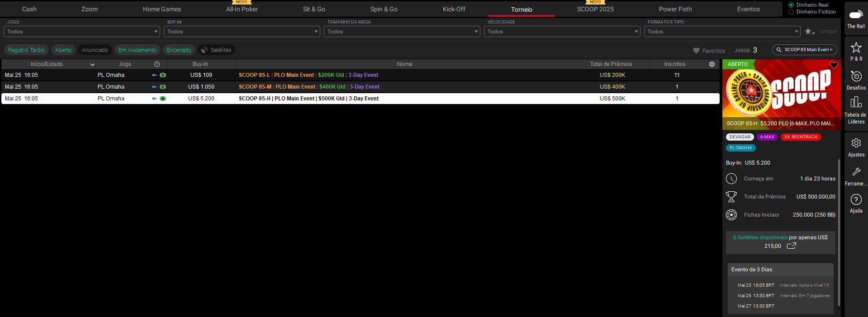Switch to the Cash tab
This screenshot has width=868, height=317.
tap(29, 9)
